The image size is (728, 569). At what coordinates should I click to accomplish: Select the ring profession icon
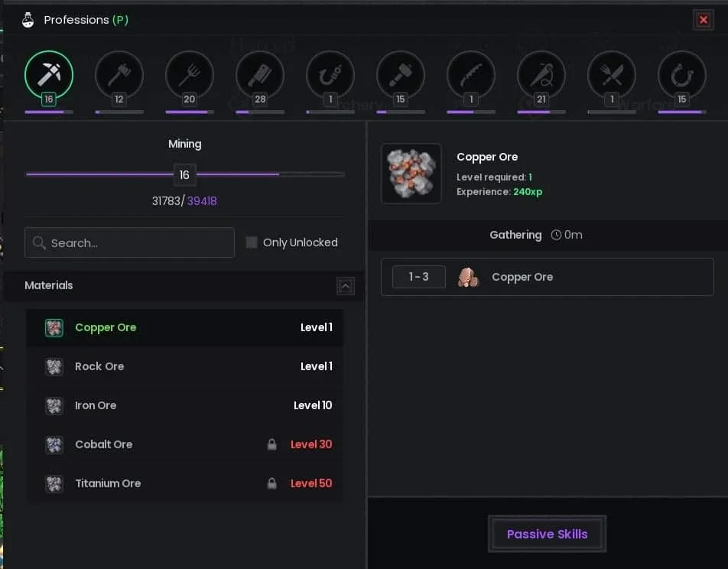pyautogui.click(x=682, y=74)
